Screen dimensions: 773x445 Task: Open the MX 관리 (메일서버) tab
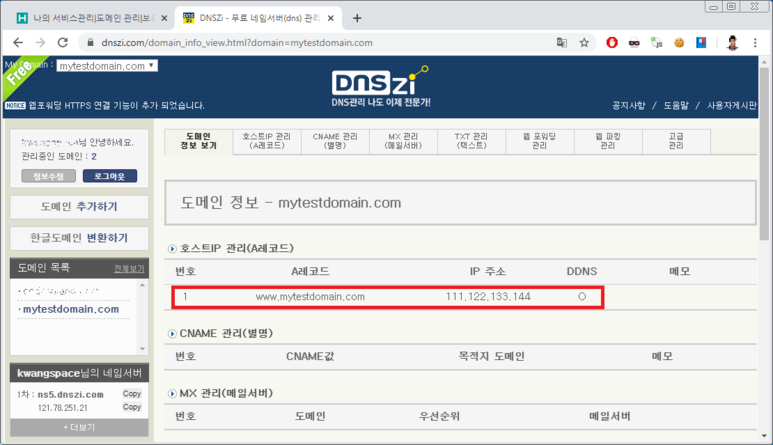tap(403, 141)
